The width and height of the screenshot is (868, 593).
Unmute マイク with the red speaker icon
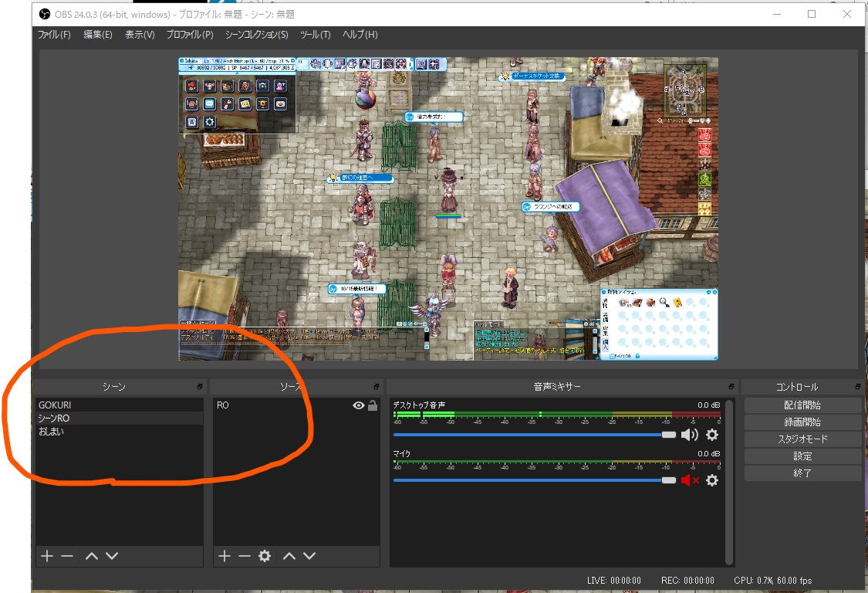click(690, 480)
